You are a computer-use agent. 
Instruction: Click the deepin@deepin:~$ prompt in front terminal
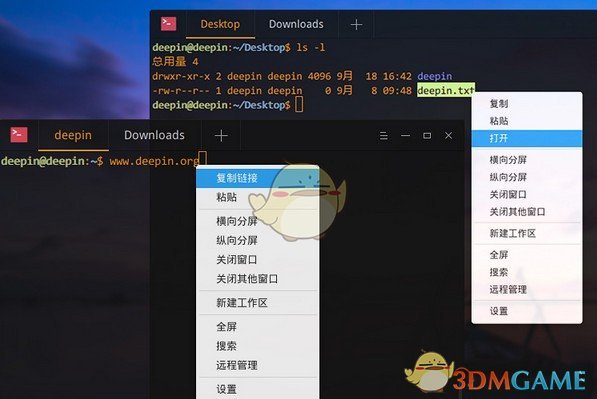[52, 161]
